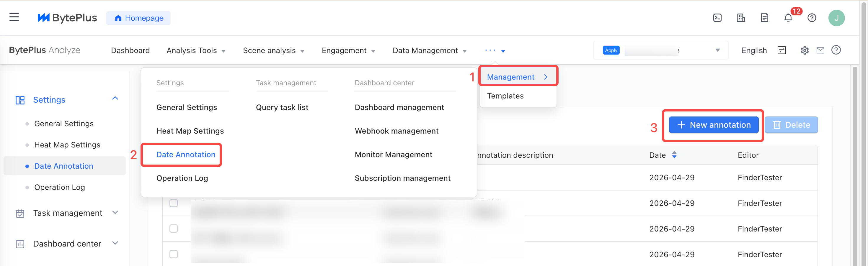Switch language via English

point(754,50)
